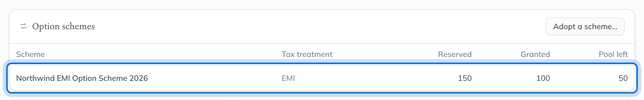The image size is (644, 100).
Task: Click the word Northwind in the scheme row
Action: (x=35, y=78)
